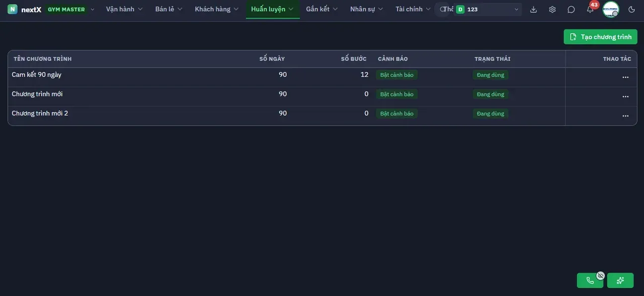Open the three-dot actions for Chương trình mới
This screenshot has height=296, width=644.
coord(625,96)
